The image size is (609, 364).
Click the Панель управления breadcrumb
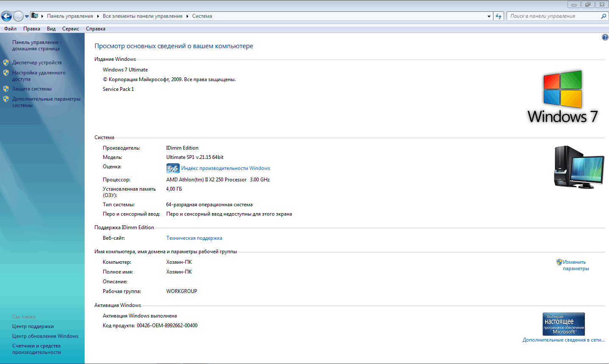pyautogui.click(x=70, y=16)
